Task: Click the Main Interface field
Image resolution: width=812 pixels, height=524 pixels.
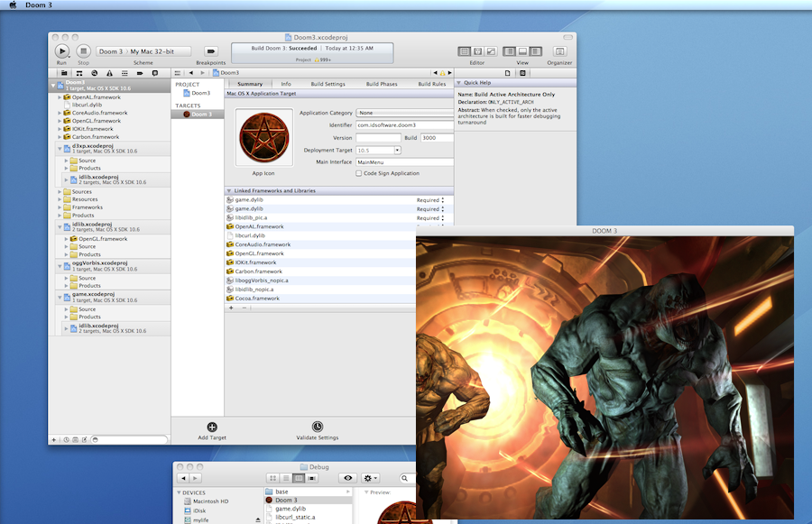Action: pyautogui.click(x=405, y=162)
